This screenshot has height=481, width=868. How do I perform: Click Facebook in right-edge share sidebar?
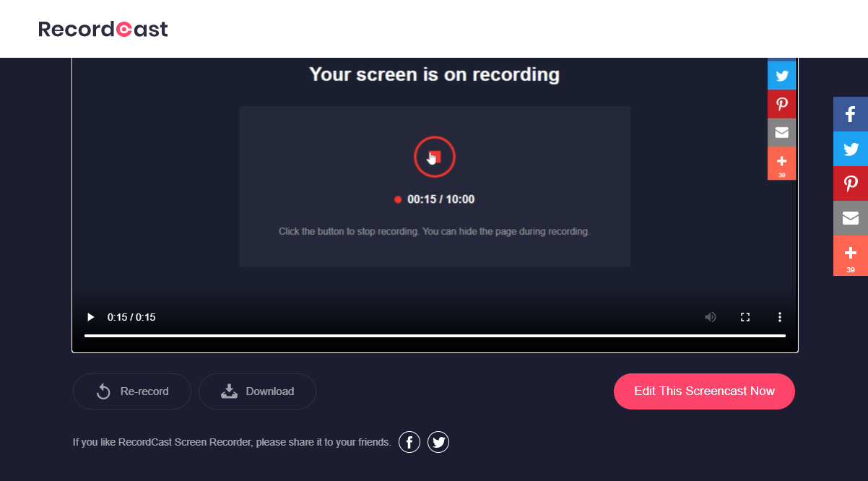pyautogui.click(x=851, y=114)
